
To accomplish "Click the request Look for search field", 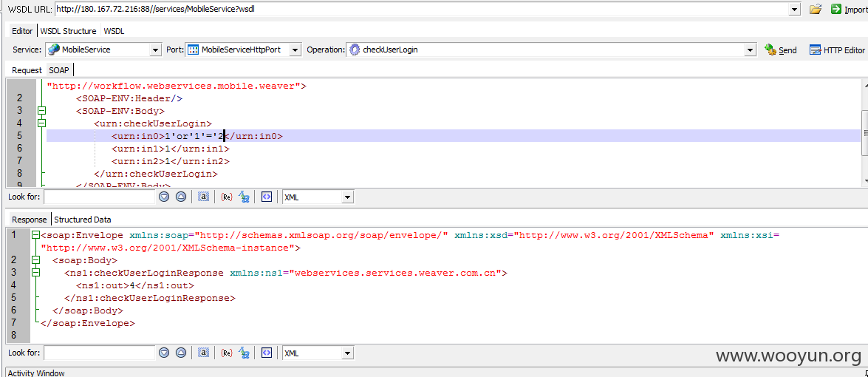I will pos(100,197).
